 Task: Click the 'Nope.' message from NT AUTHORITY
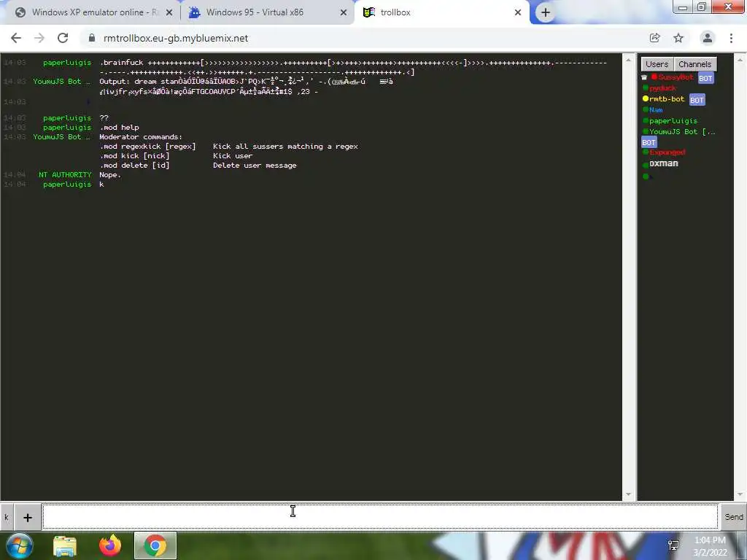pos(110,175)
